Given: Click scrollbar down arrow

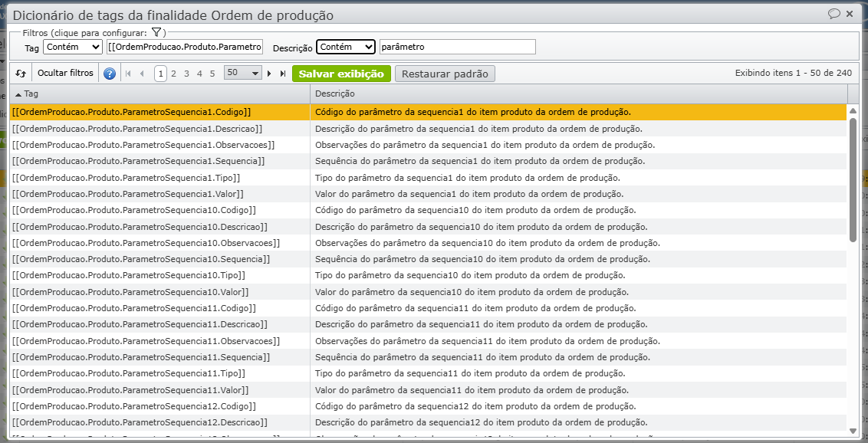Looking at the screenshot, I should point(853,430).
